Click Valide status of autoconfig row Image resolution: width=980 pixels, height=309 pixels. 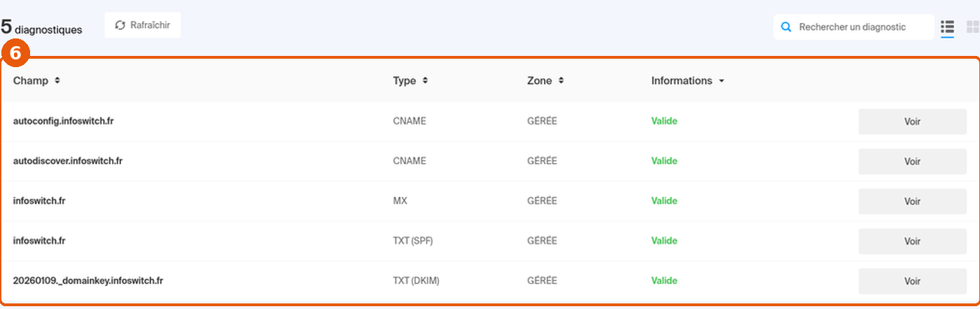tap(664, 121)
